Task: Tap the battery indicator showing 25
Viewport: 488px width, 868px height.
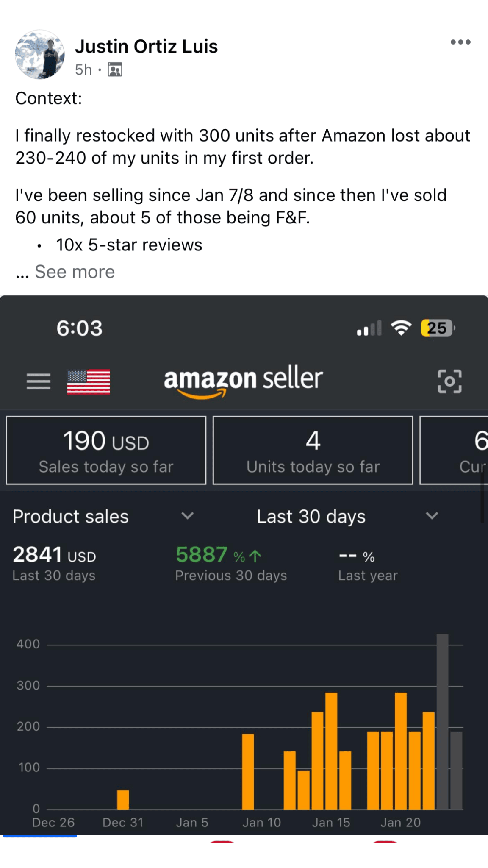Action: (437, 328)
